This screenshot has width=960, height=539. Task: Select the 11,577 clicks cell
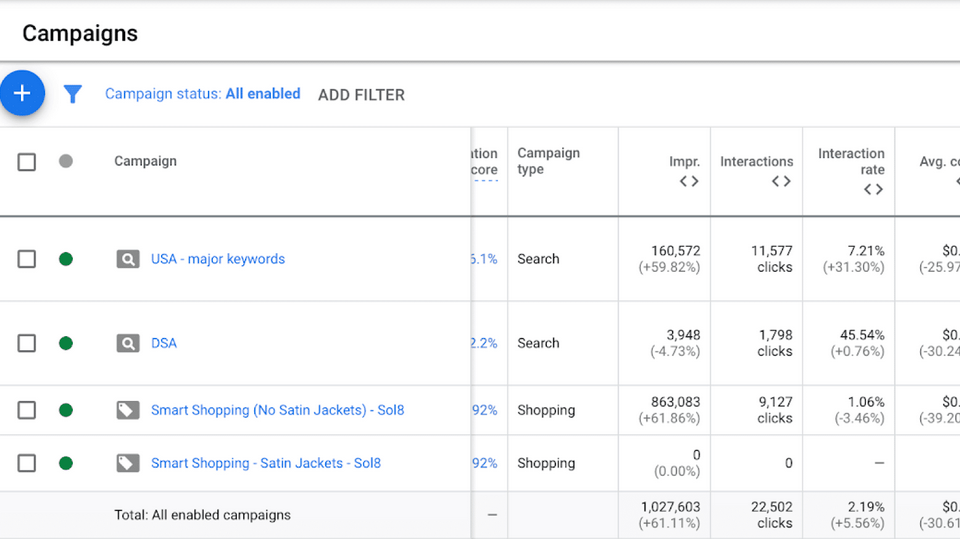pyautogui.click(x=771, y=258)
